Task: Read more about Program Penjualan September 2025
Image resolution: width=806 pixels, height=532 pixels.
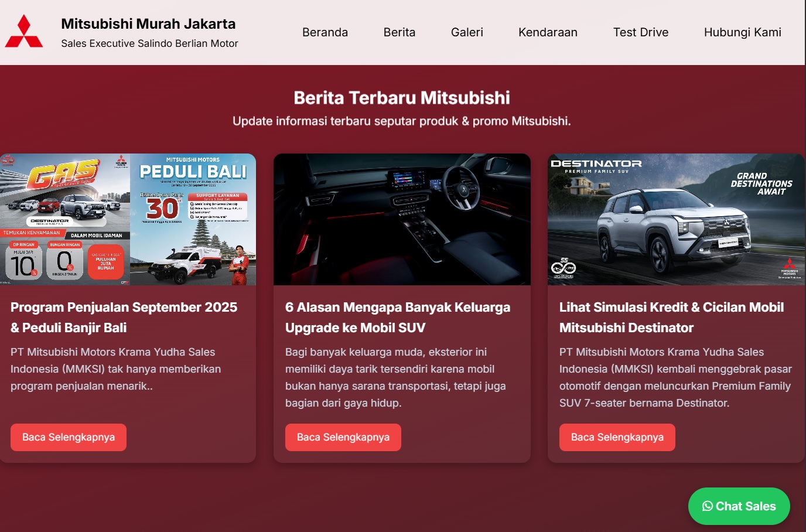Action: coord(68,437)
